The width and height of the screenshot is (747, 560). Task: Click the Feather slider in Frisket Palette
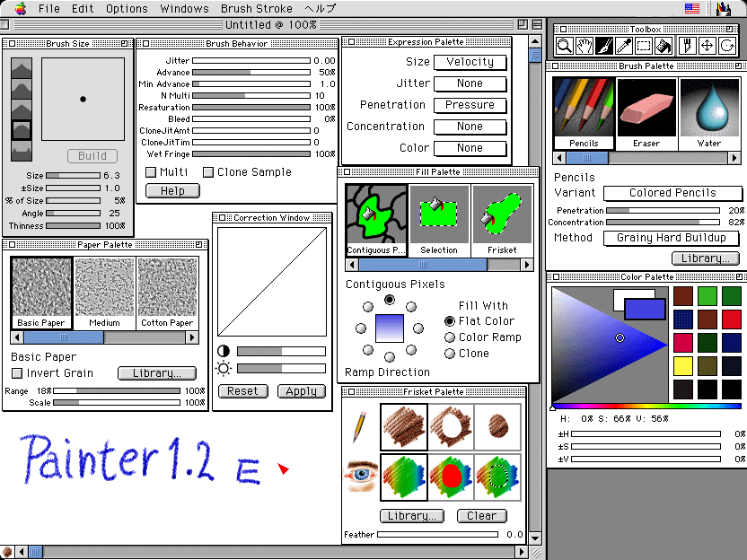[438, 535]
